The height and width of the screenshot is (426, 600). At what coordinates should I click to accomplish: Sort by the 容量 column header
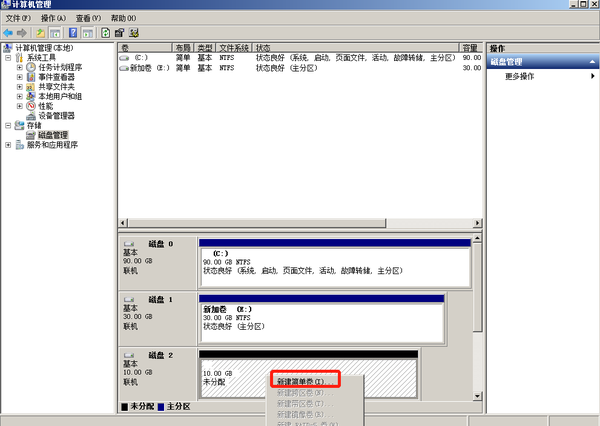(470, 48)
